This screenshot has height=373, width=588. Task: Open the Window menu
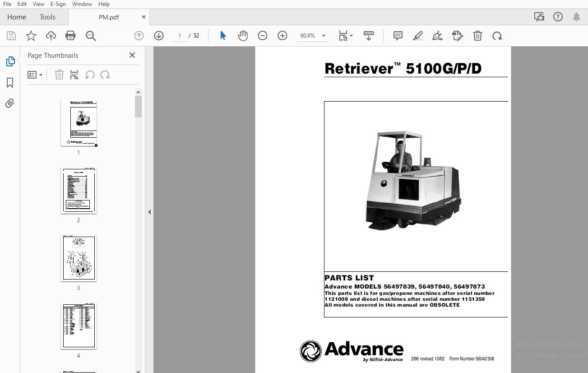[82, 4]
